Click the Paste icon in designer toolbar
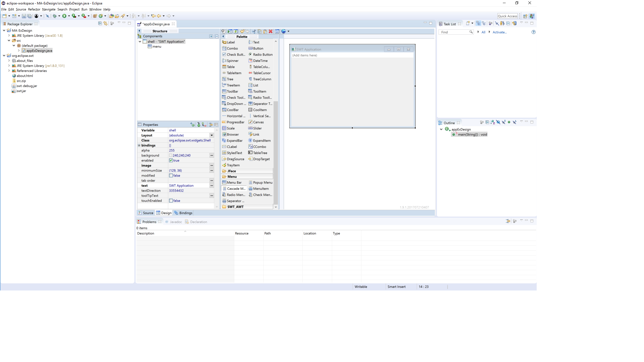Image resolution: width=644 pixels, height=362 pixels. click(265, 31)
